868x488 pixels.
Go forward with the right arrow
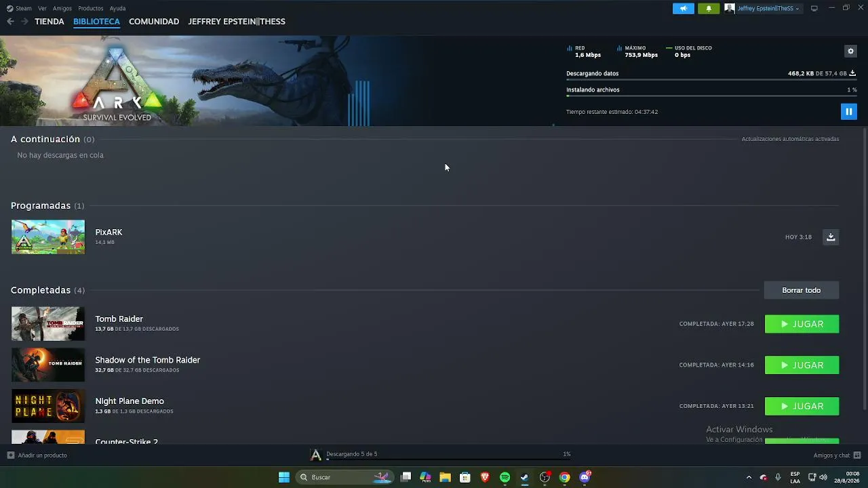pos(24,22)
